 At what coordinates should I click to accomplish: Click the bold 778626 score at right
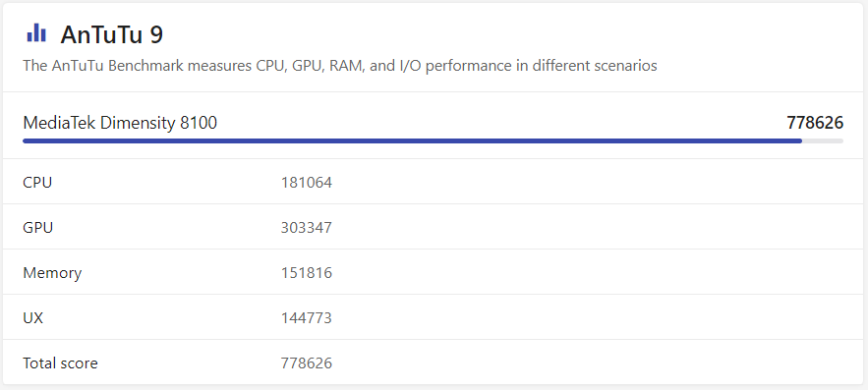[815, 123]
